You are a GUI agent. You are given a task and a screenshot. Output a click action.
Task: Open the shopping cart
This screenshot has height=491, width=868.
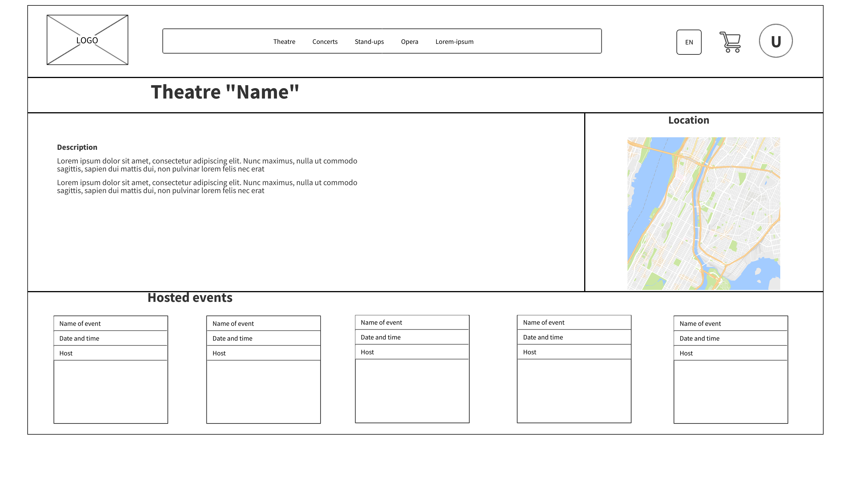click(730, 42)
